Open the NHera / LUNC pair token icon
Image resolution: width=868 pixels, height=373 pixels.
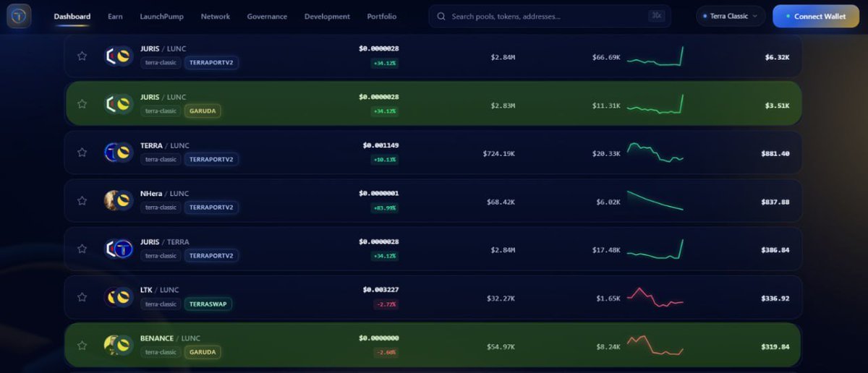tap(118, 200)
